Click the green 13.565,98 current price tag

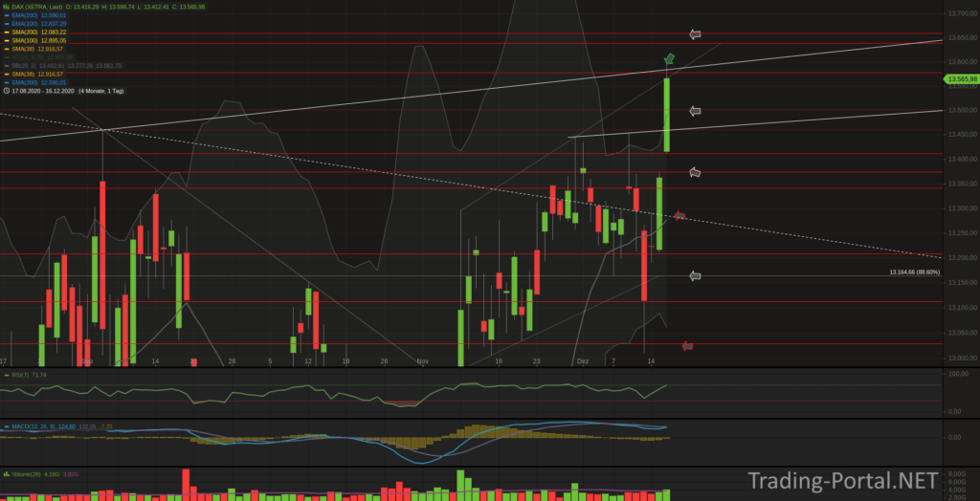click(x=962, y=78)
